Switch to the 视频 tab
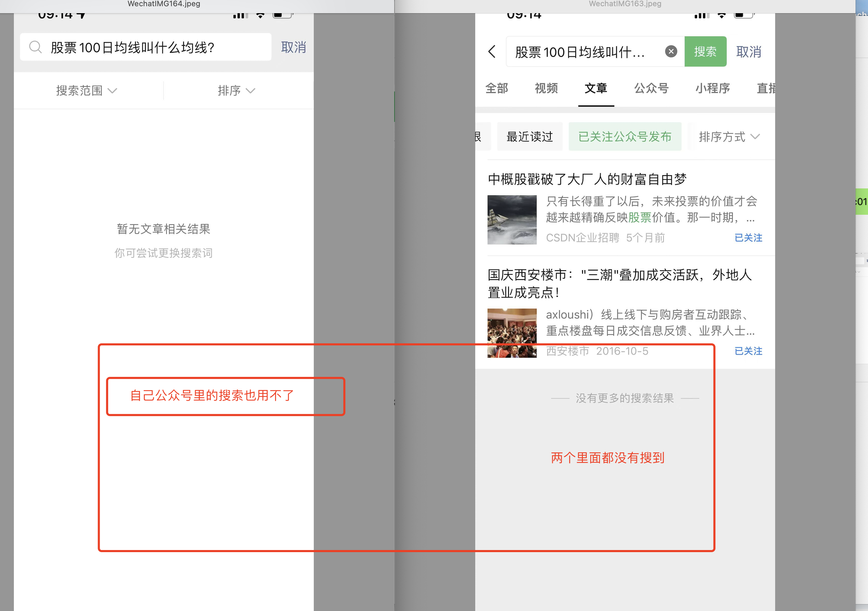This screenshot has width=868, height=611. point(546,88)
